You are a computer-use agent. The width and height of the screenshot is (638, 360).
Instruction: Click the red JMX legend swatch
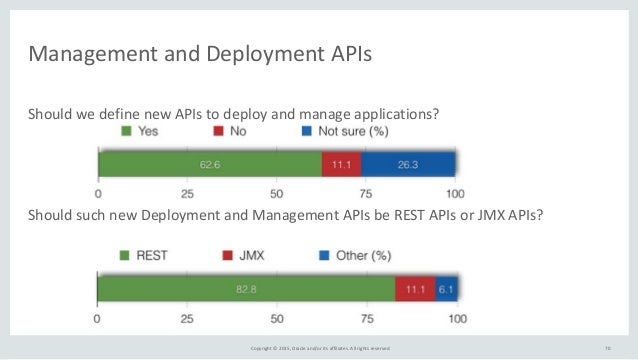click(227, 255)
